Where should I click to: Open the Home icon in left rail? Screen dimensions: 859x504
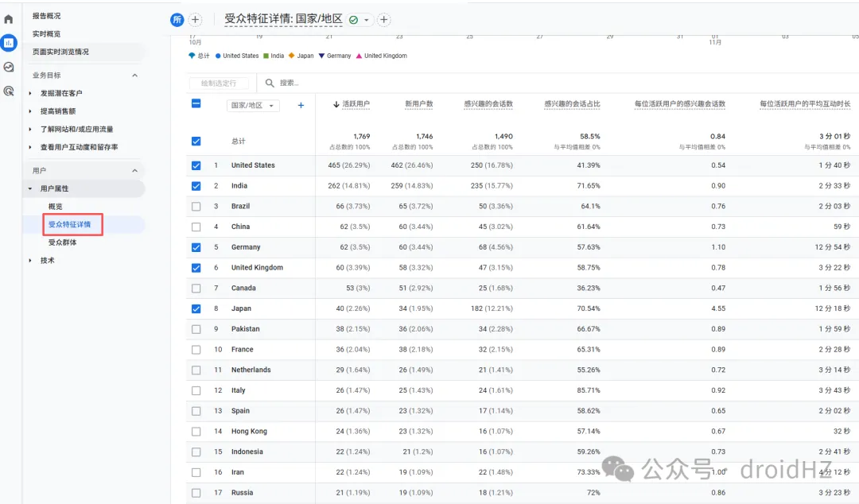tap(9, 20)
